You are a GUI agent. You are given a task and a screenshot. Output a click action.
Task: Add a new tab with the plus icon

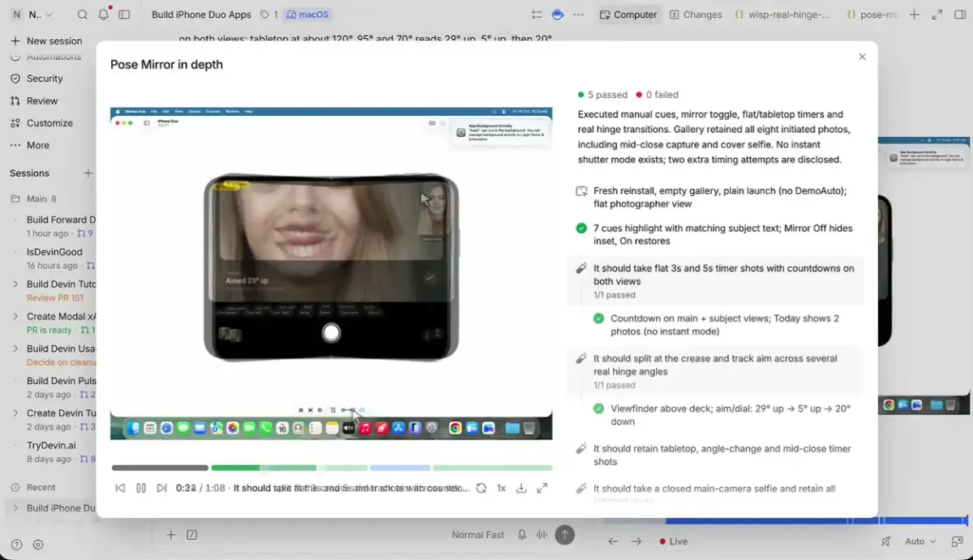point(915,15)
